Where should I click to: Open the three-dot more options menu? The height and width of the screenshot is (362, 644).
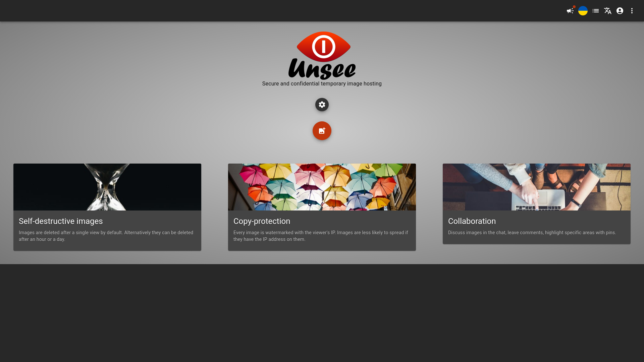click(x=632, y=11)
